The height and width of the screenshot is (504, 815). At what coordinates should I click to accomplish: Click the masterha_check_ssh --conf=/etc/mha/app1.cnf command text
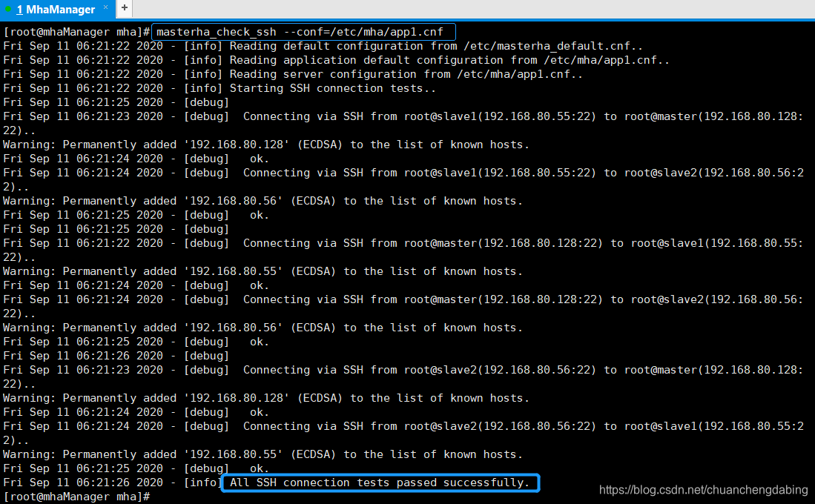tap(300, 32)
